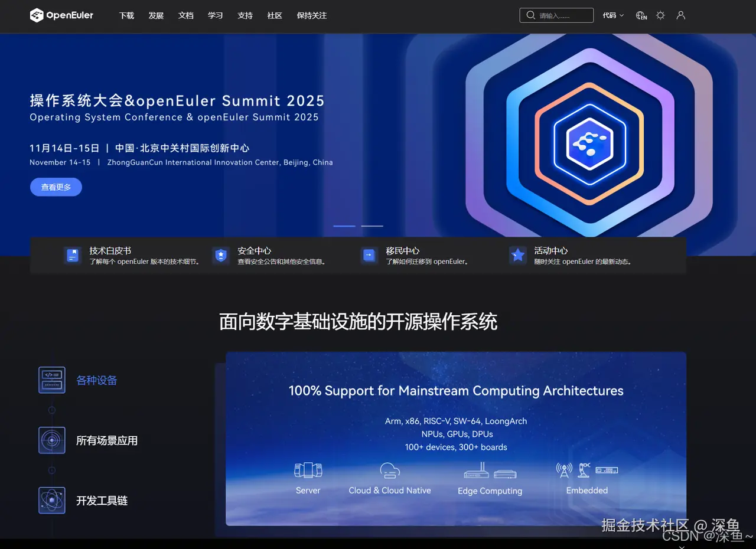Click the Arm, x86, RISC-V architectures text
Viewport: 756px width, 549px height.
coord(456,421)
